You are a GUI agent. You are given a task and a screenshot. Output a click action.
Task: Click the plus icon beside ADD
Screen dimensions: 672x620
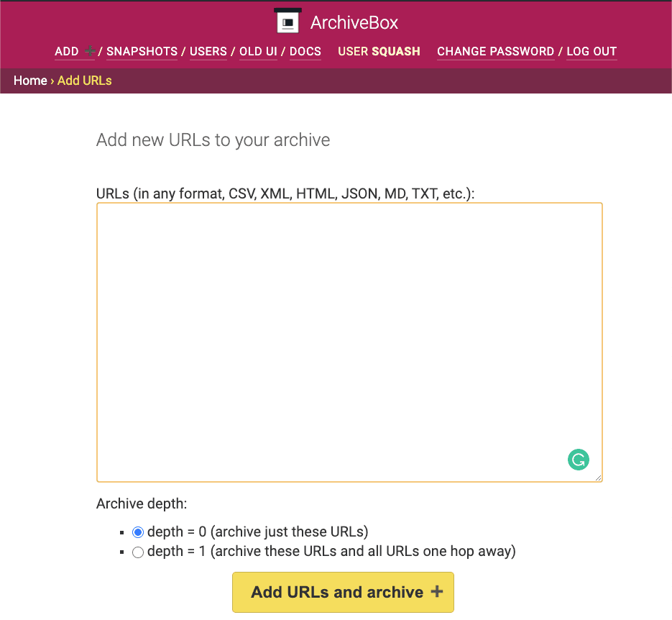click(x=90, y=51)
